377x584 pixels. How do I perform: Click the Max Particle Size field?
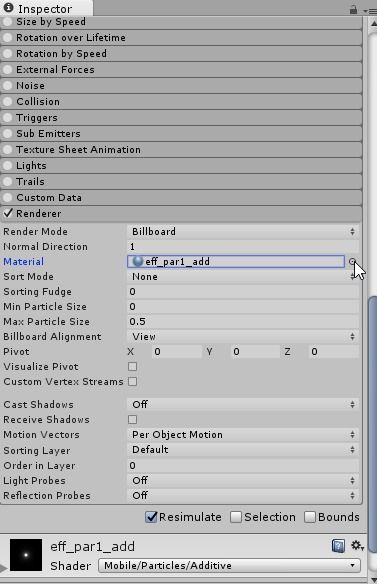tap(243, 322)
